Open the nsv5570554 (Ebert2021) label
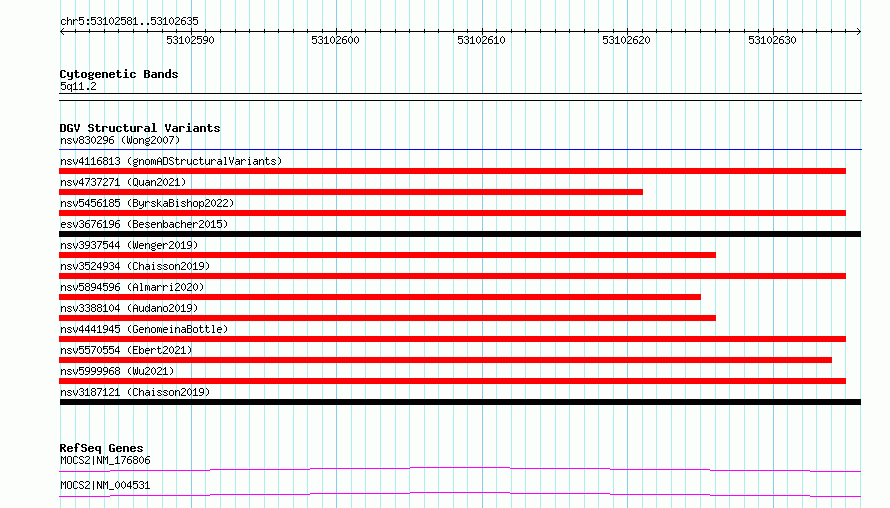890x508 pixels. pyautogui.click(x=126, y=350)
